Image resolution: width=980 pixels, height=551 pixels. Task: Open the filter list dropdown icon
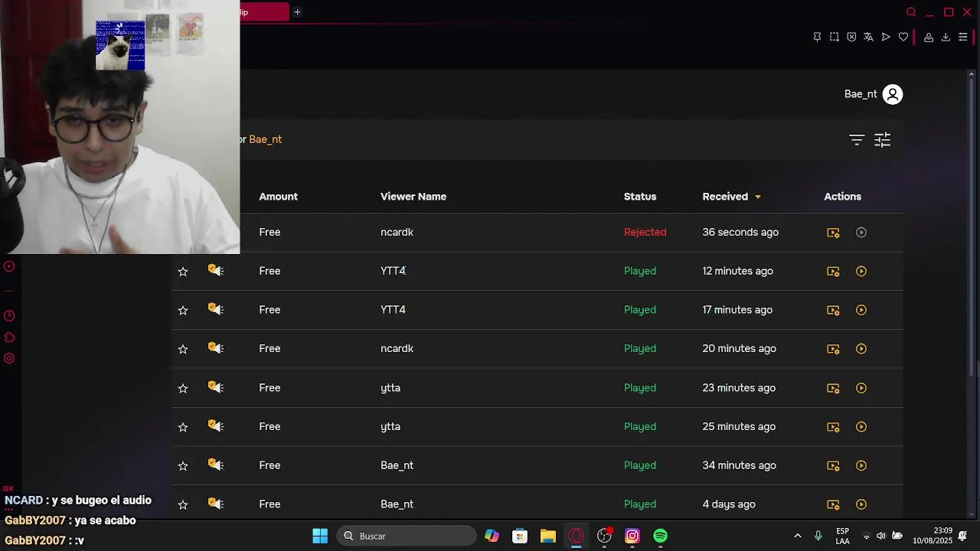point(857,139)
